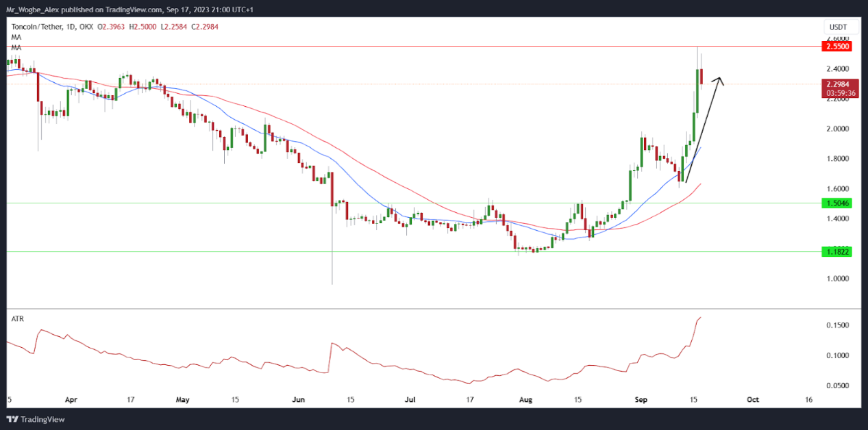Image resolution: width=868 pixels, height=430 pixels.
Task: Expand the second MA indicator legend
Action: tap(15, 47)
